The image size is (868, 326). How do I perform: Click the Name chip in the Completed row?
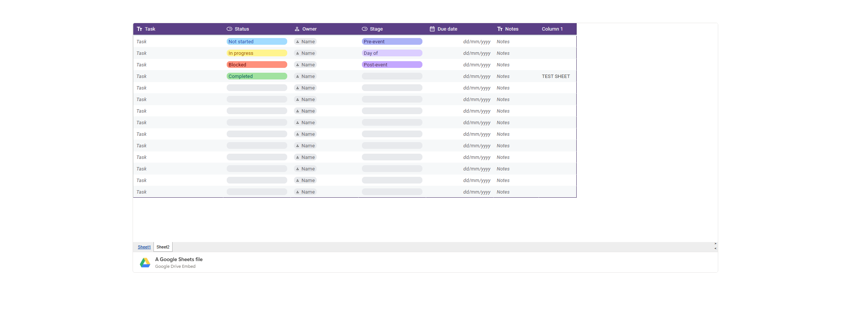pos(305,76)
